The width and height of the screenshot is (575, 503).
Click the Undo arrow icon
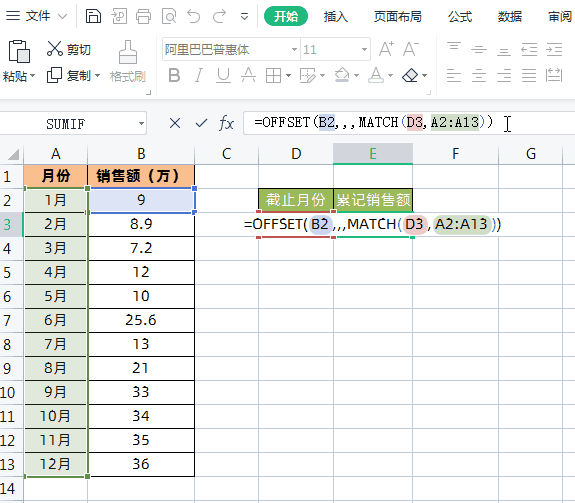tap(194, 16)
